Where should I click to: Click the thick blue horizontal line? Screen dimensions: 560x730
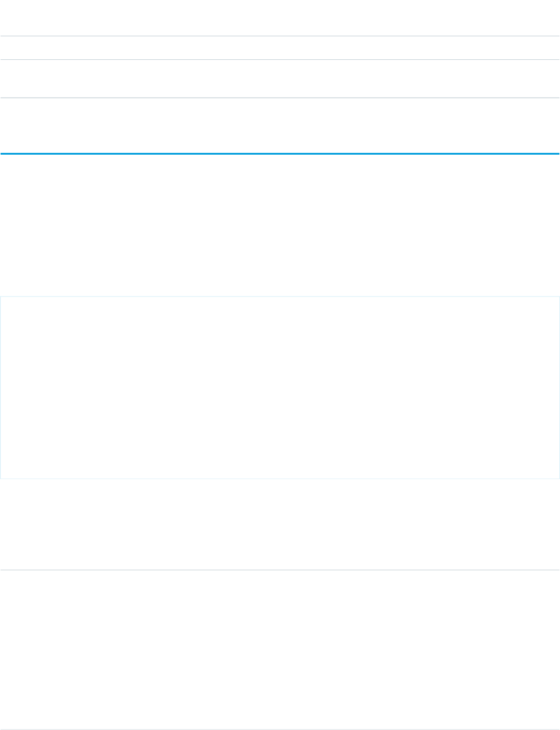[x=279, y=153]
